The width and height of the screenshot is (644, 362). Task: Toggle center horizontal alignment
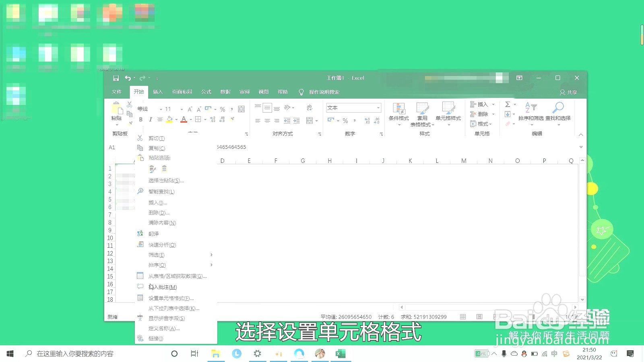click(x=267, y=121)
